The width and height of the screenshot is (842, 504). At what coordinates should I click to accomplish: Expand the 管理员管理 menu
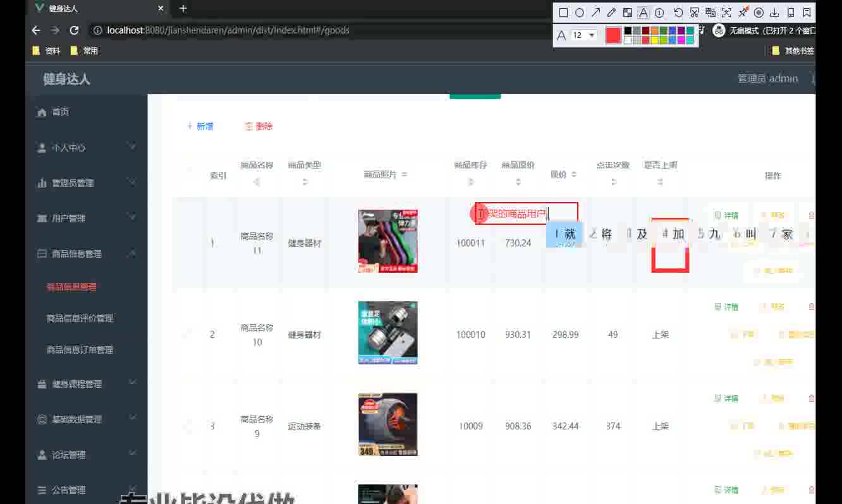(x=86, y=183)
